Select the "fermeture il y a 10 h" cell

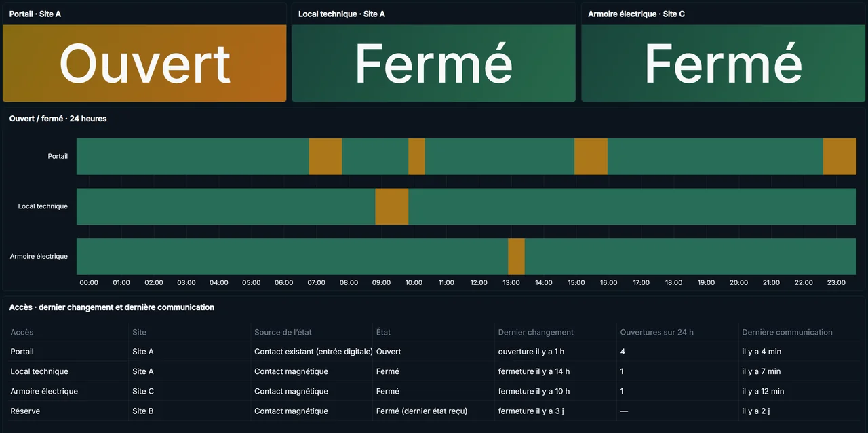point(534,391)
